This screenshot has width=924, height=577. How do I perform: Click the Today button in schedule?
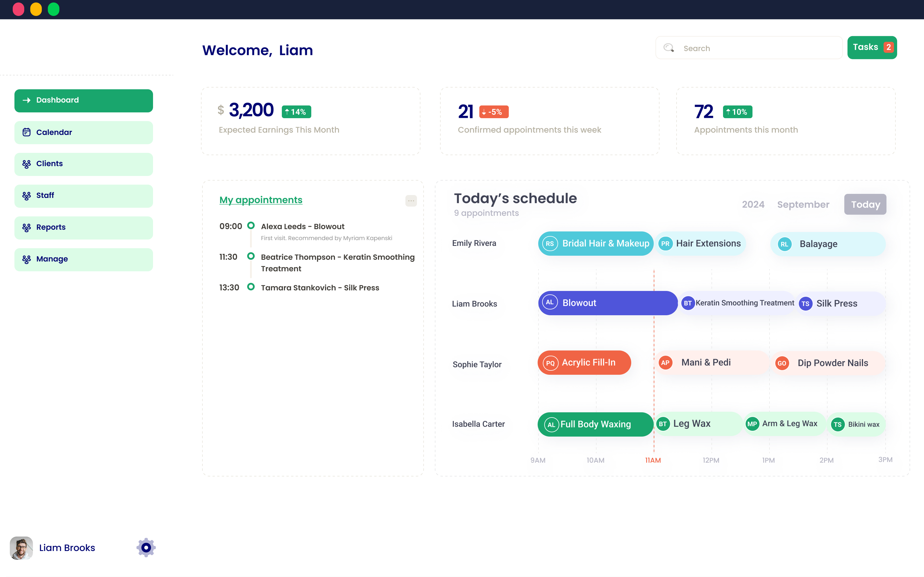pos(865,205)
